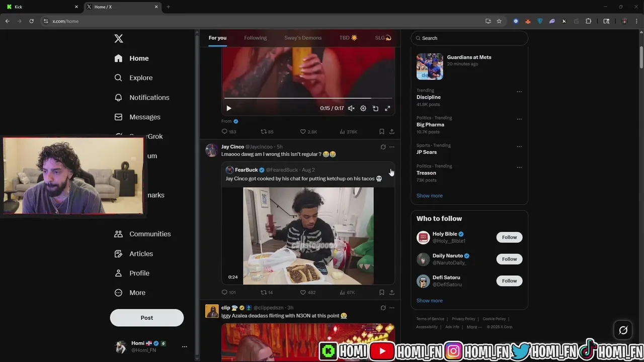Like the post with 2.8K likes
Image resolution: width=644 pixels, height=362 pixels.
[308, 132]
